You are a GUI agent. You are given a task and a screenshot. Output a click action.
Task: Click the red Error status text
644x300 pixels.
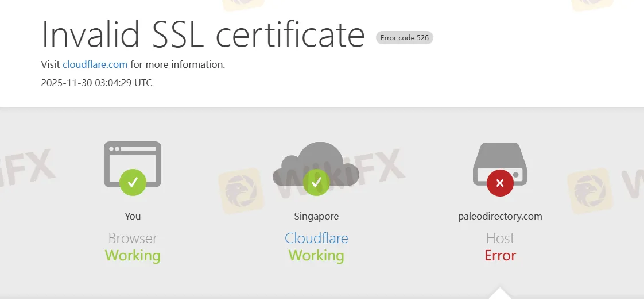tap(500, 256)
